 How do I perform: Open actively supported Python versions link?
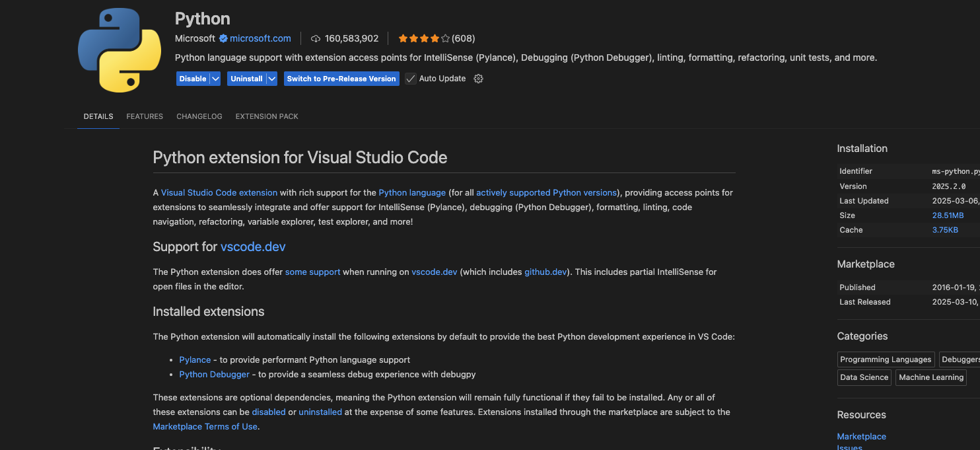click(x=546, y=193)
